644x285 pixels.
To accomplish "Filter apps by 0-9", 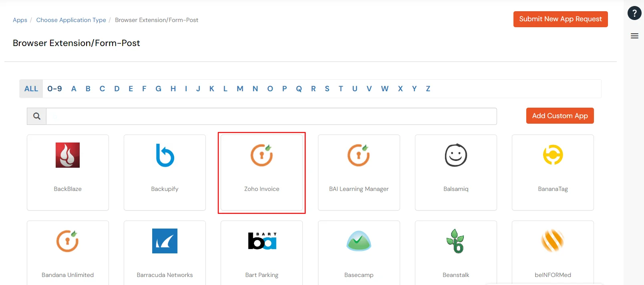I will coord(54,89).
